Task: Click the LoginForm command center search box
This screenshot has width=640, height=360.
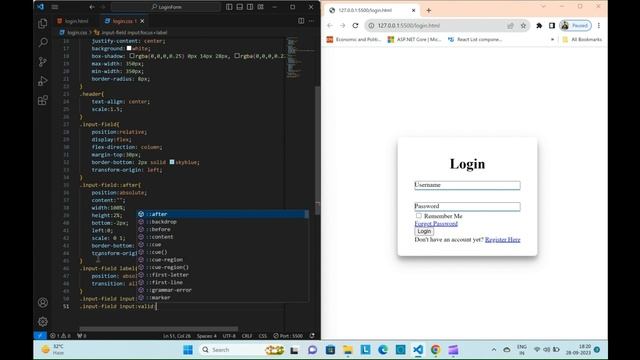Action: coord(166,7)
